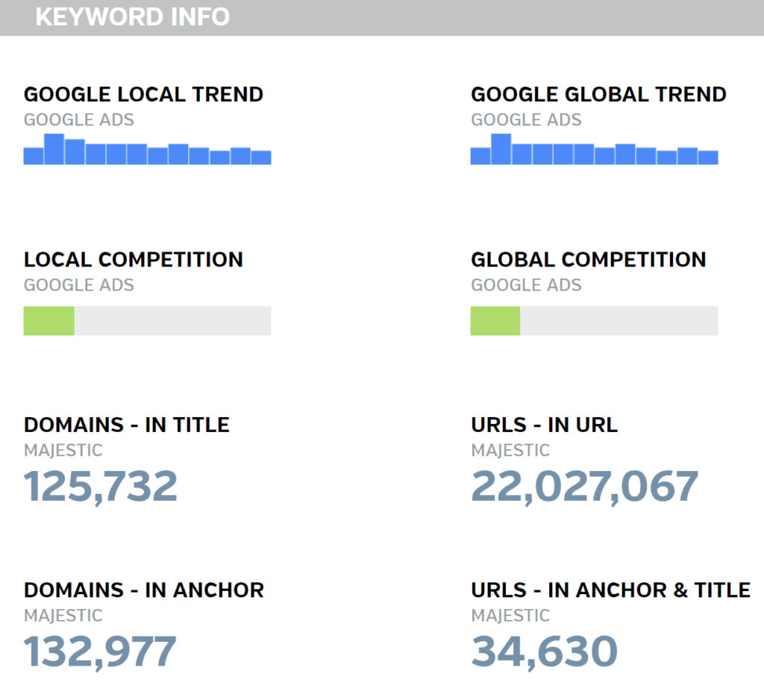Click the tallest bar in the local trend chart
The height and width of the screenshot is (700, 764).
point(54,149)
